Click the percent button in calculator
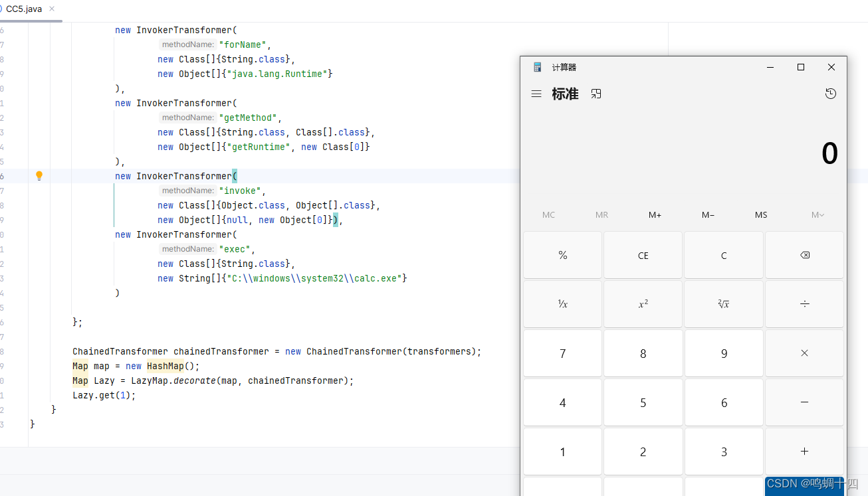 563,255
